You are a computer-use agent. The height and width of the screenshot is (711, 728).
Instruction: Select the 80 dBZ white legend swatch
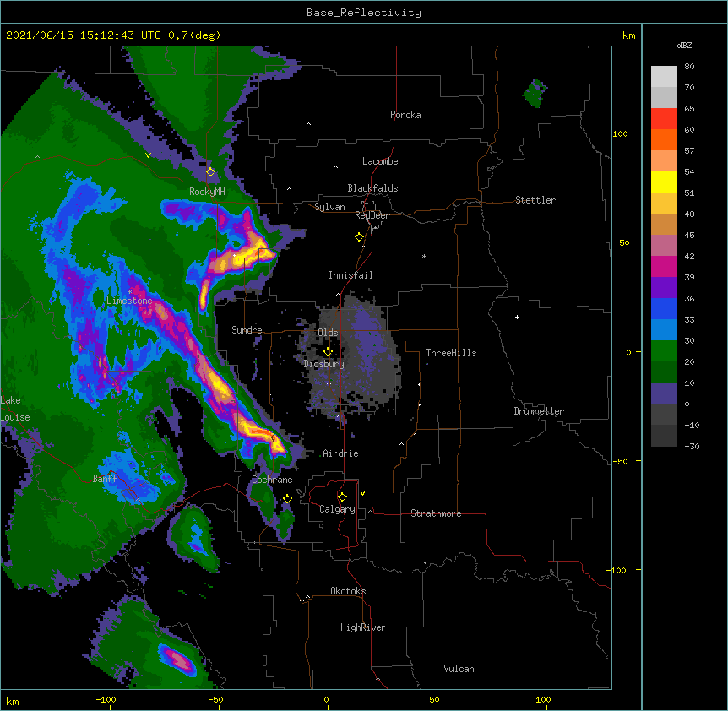click(664, 77)
